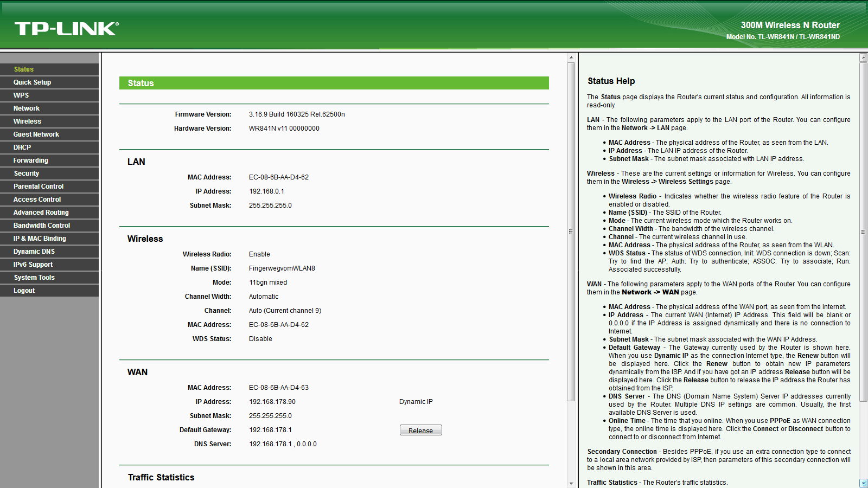Click the help panel scrollbar up arrow
This screenshot has width=868, height=488.
click(864, 57)
